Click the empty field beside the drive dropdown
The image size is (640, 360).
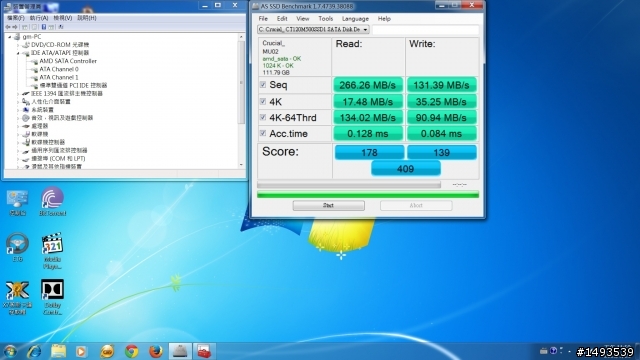click(425, 29)
